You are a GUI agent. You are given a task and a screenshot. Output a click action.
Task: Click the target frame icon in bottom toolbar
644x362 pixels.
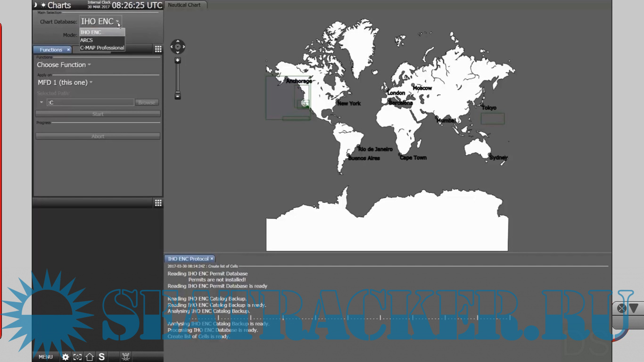77,357
